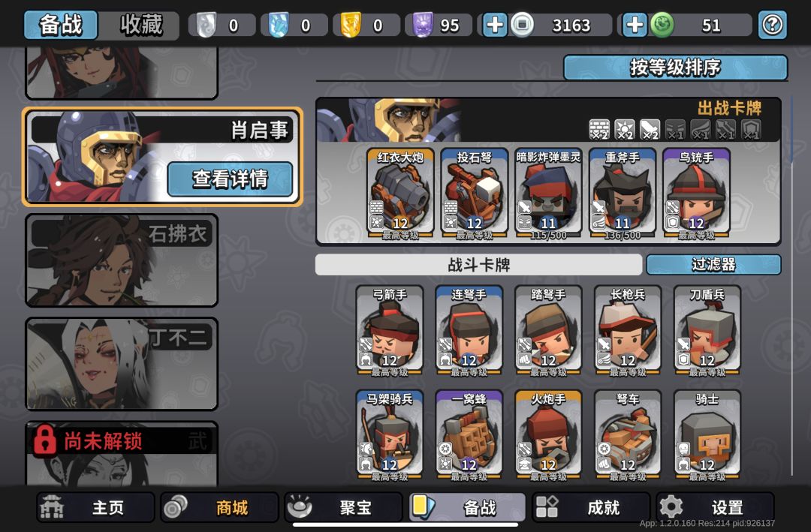This screenshot has height=532, width=811.
Task: Open the 商城 shop menu
Action: click(220, 507)
